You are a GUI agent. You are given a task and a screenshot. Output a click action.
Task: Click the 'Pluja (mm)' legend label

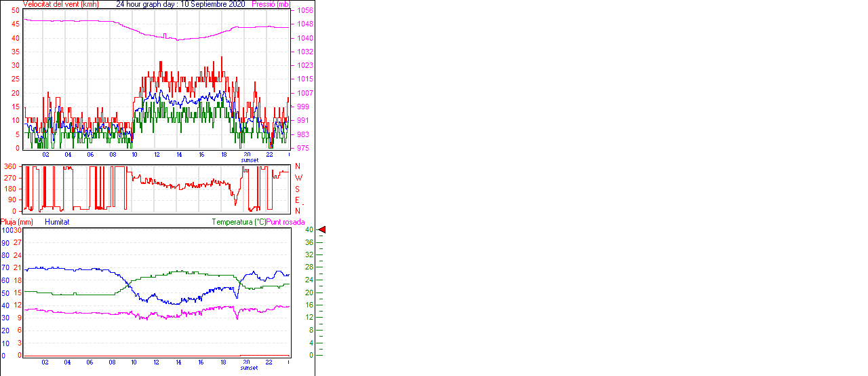click(17, 222)
